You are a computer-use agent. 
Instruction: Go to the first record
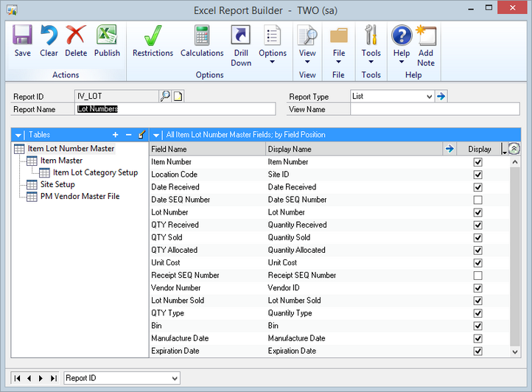coord(17,378)
